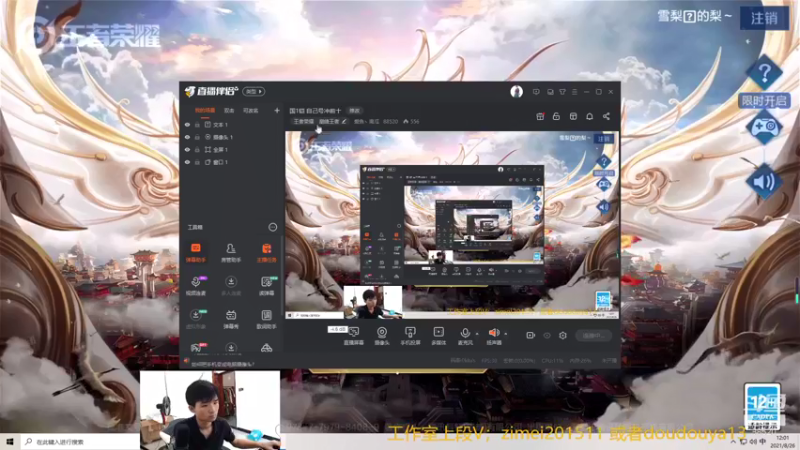Edit the game category with the pencil icon
The width and height of the screenshot is (800, 450).
pos(344,121)
